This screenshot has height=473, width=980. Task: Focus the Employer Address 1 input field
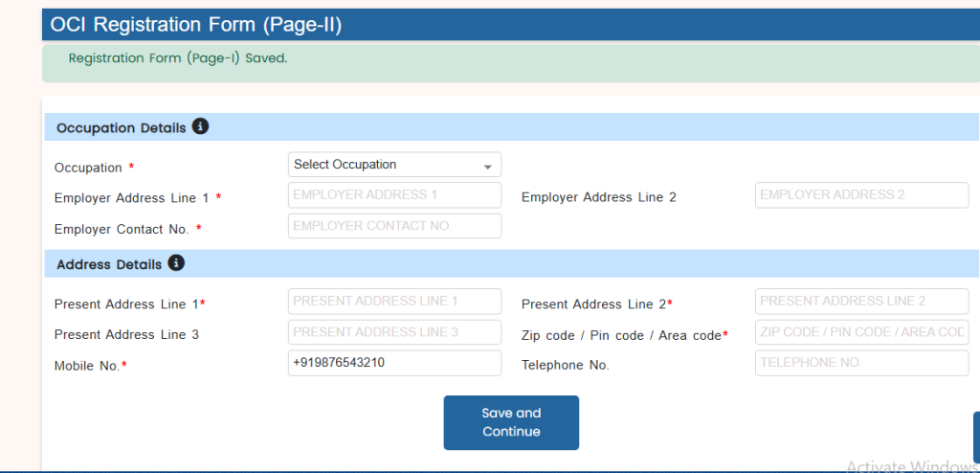pos(394,195)
